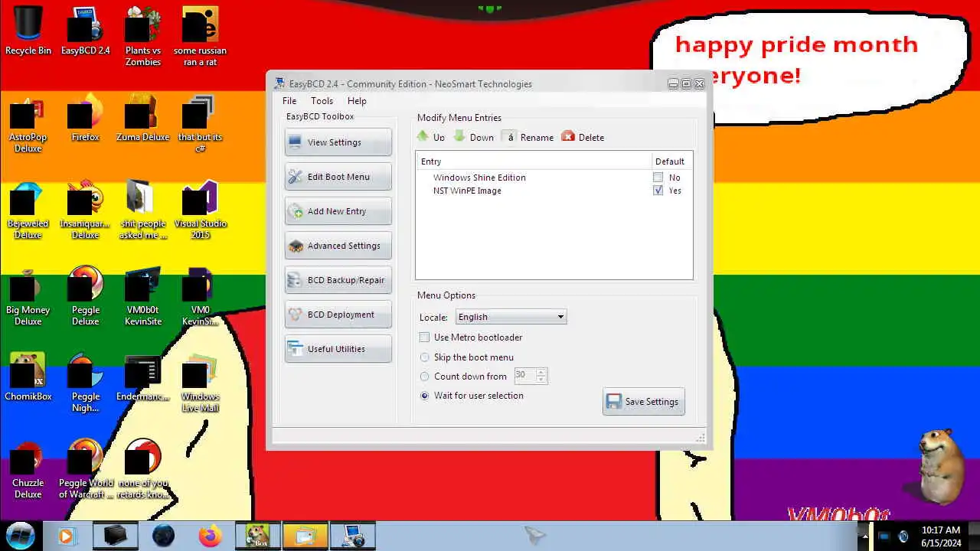The image size is (980, 551).
Task: Select Skip the boot menu option
Action: 425,357
